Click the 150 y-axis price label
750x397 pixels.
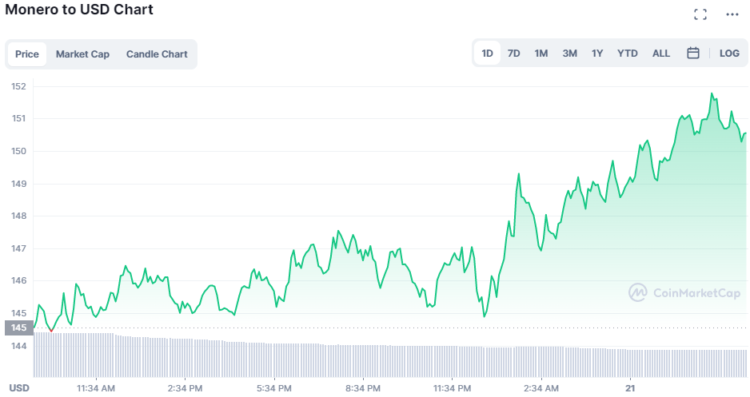point(19,151)
